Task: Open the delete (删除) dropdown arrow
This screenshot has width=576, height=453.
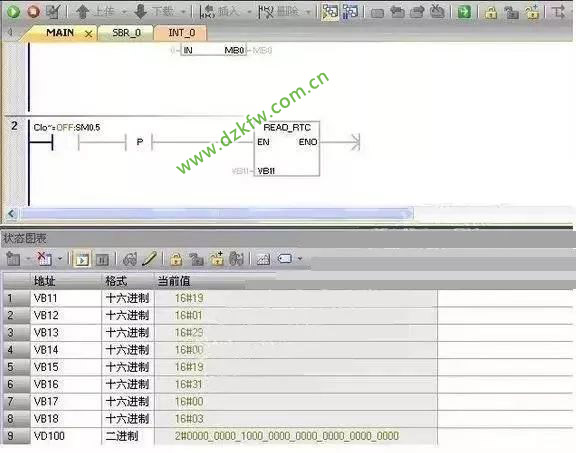Action: pyautogui.click(x=308, y=12)
